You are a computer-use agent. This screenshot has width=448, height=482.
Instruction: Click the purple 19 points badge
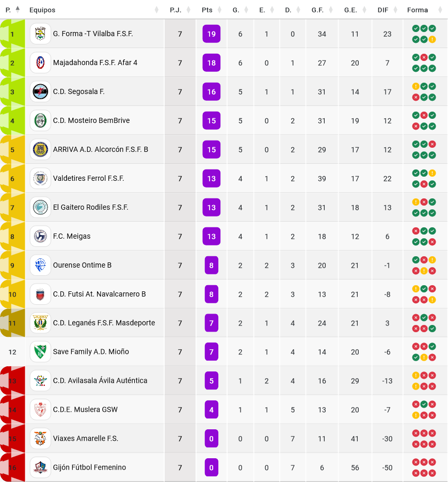coord(212,34)
